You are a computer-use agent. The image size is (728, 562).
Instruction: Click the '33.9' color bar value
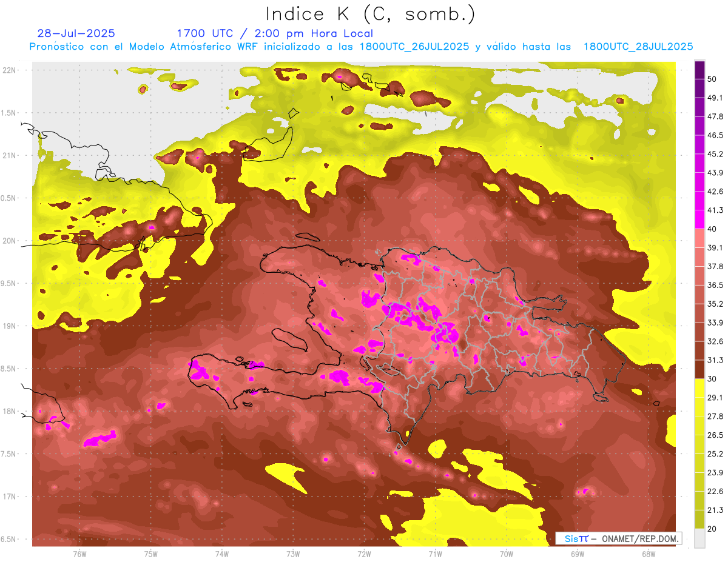[715, 323]
